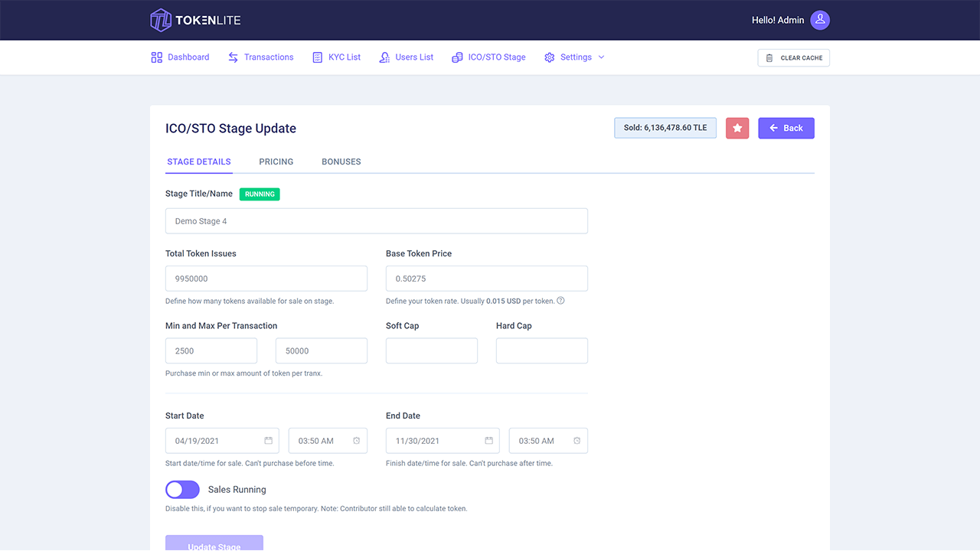
Task: Open the Admin user avatar icon
Action: [820, 20]
